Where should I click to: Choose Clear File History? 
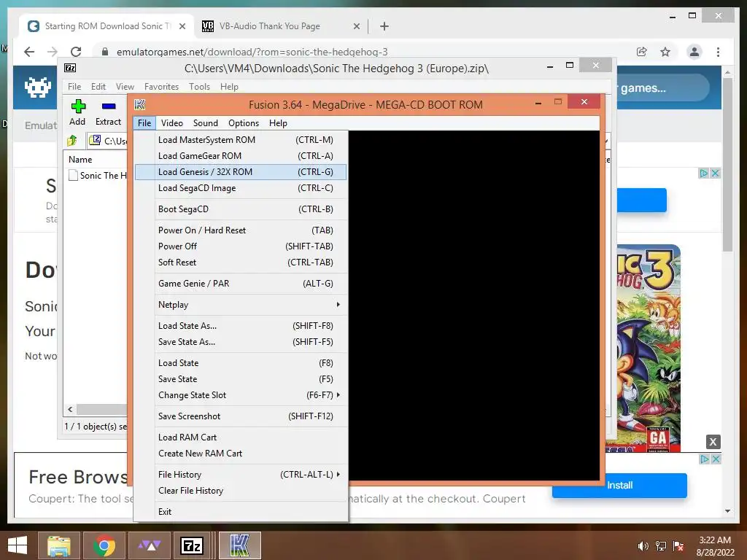(241, 491)
